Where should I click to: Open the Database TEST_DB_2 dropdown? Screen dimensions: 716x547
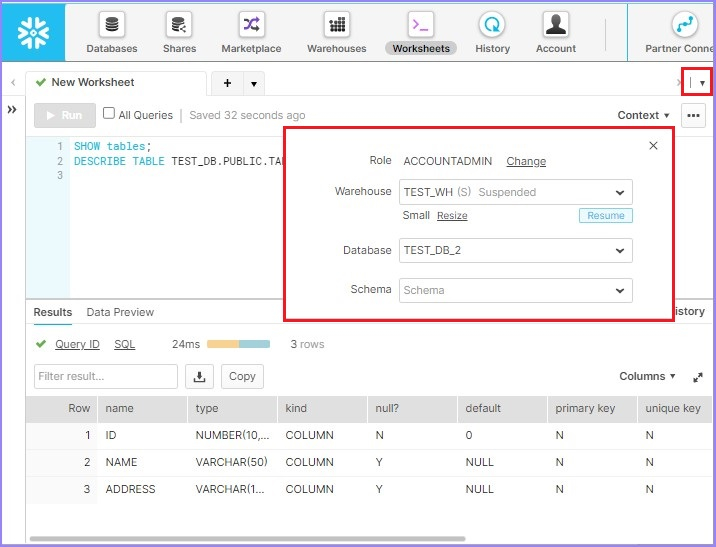(516, 250)
